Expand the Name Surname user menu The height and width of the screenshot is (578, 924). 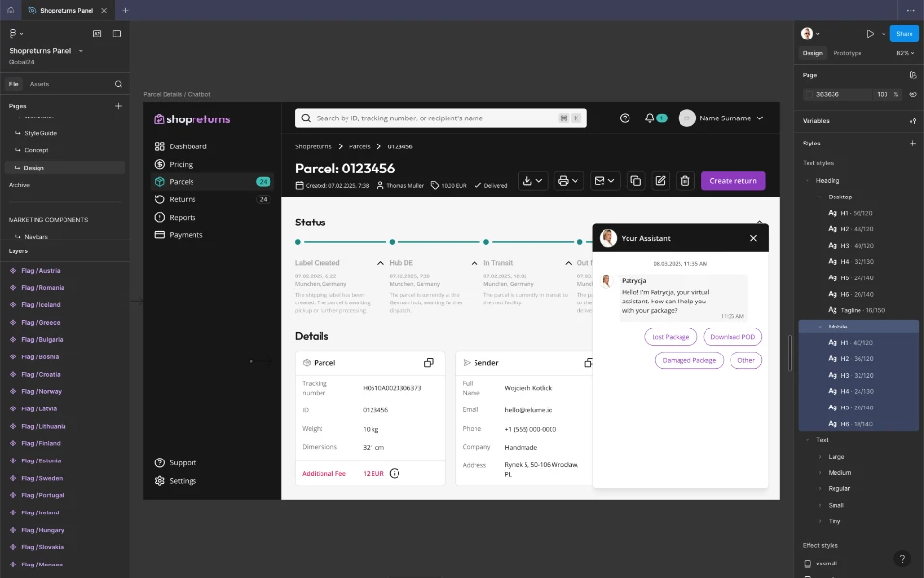click(x=759, y=118)
